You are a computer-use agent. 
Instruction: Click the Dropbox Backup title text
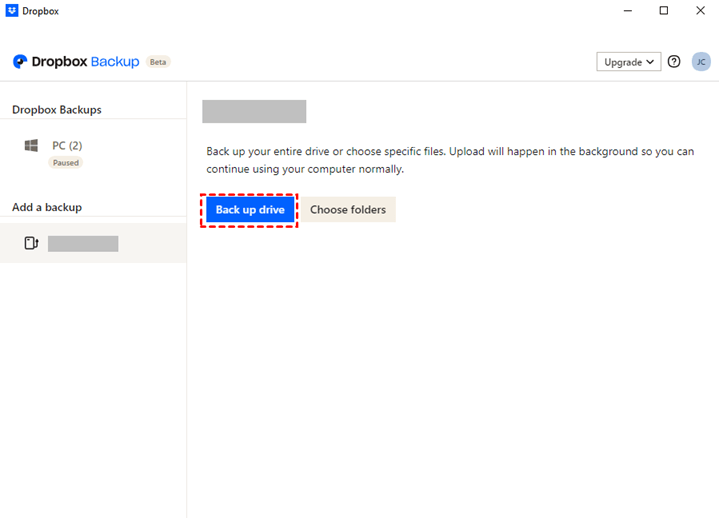[88, 62]
